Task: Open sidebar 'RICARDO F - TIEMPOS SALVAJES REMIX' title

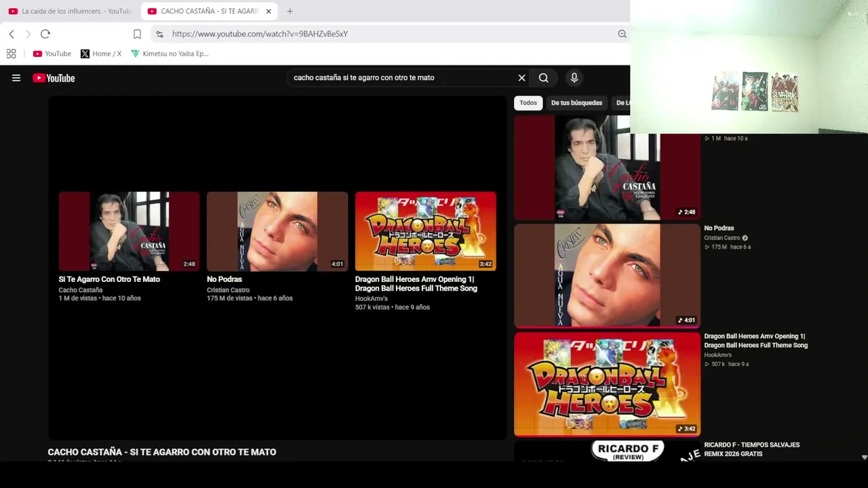Action: click(x=752, y=449)
